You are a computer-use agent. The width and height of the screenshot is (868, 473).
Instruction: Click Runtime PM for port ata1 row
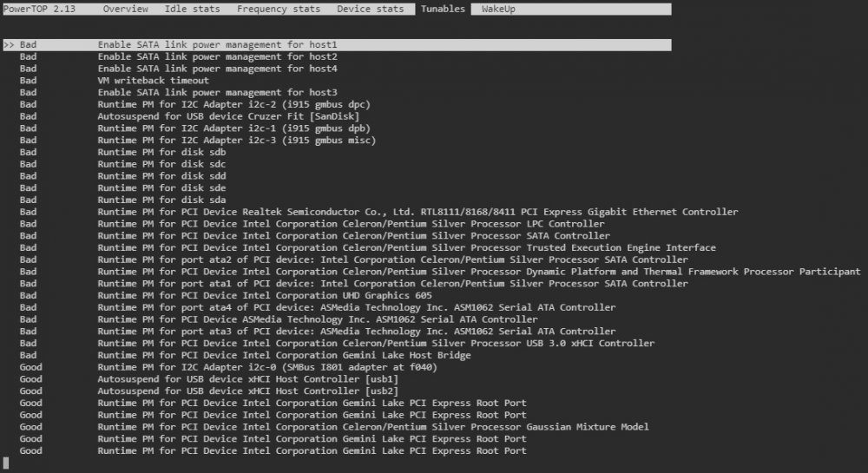(354, 284)
